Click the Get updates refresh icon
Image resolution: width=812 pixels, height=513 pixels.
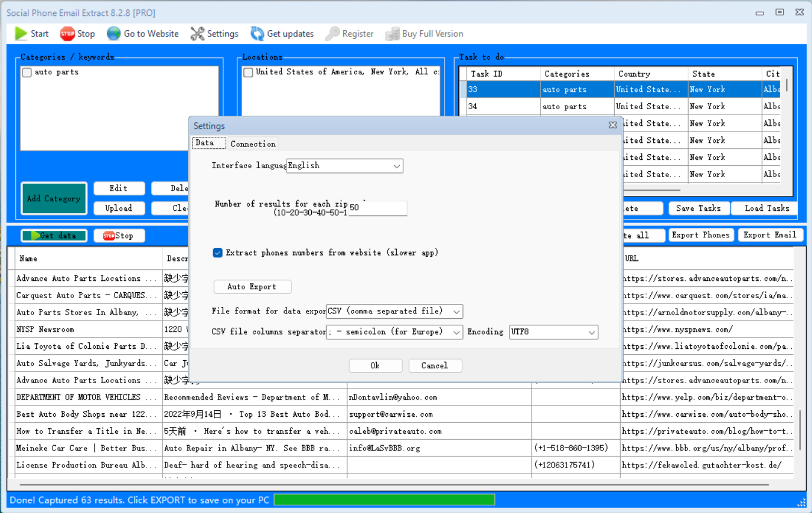click(x=257, y=34)
